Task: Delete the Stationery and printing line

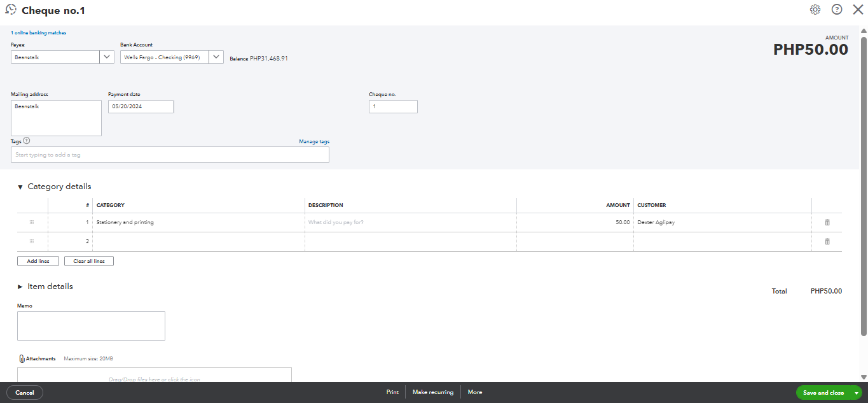Action: click(827, 223)
